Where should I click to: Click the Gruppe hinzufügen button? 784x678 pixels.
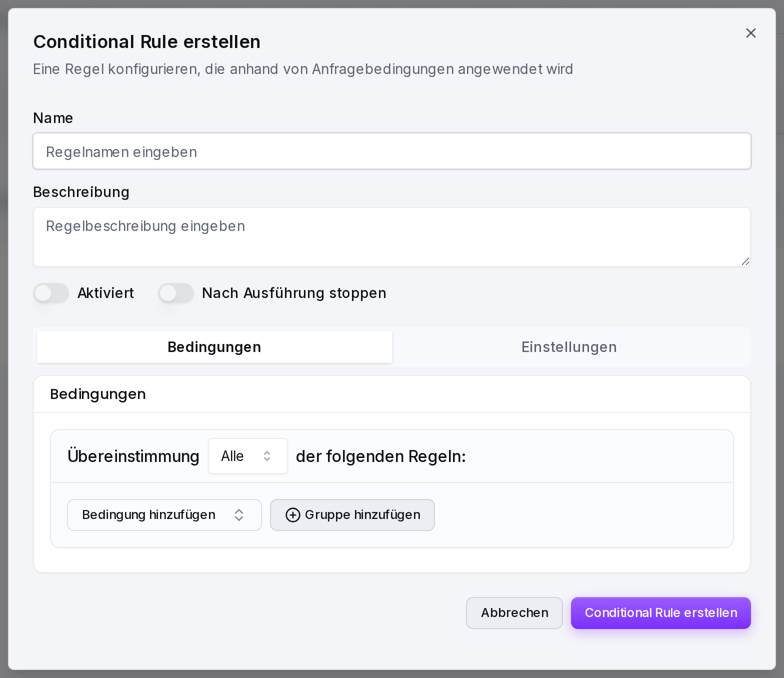[x=352, y=515]
